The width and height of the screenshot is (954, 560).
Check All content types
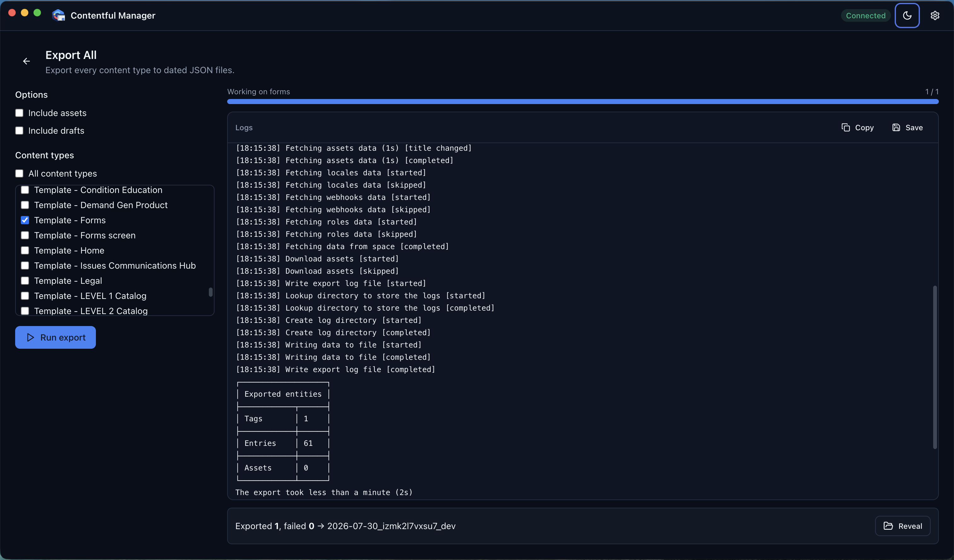click(19, 173)
